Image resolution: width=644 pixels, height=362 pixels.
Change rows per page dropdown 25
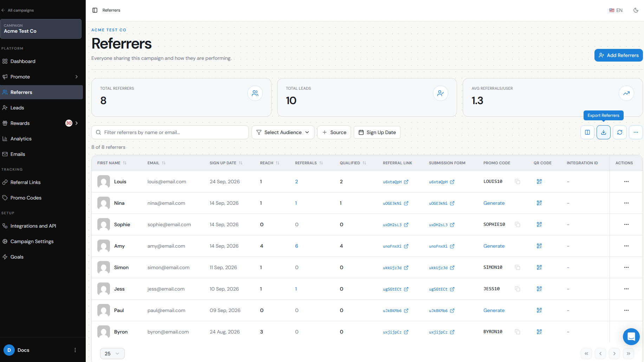[x=112, y=354]
